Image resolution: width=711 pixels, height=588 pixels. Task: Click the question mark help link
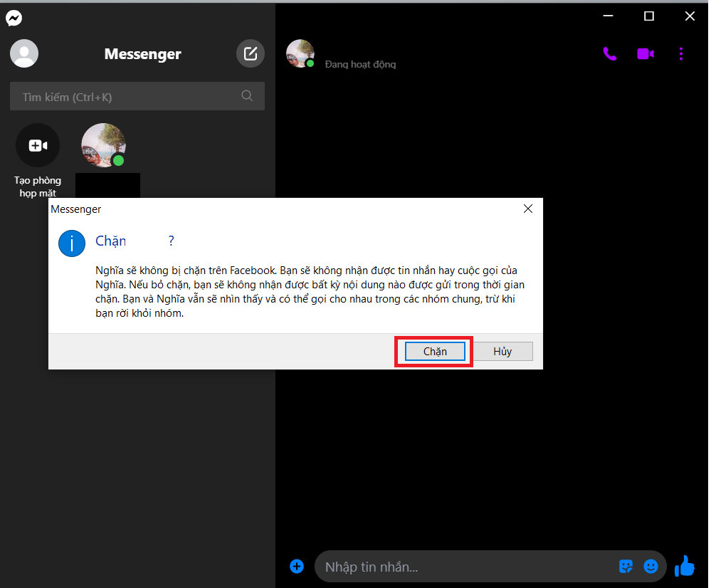click(x=171, y=241)
